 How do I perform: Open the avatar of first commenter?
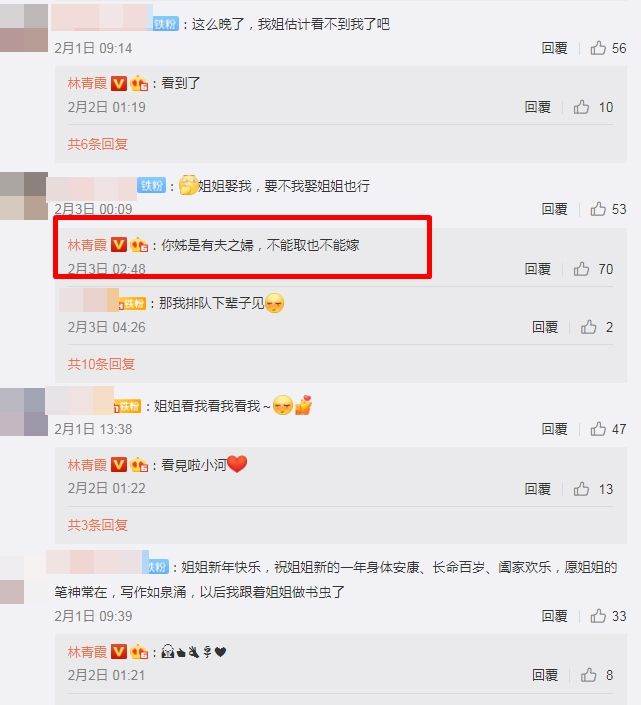click(x=24, y=28)
